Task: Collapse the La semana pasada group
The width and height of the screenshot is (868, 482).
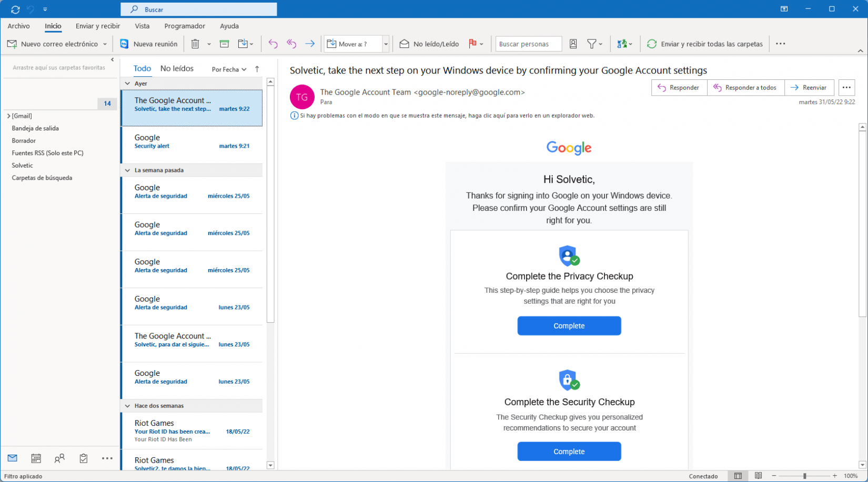Action: (x=127, y=170)
